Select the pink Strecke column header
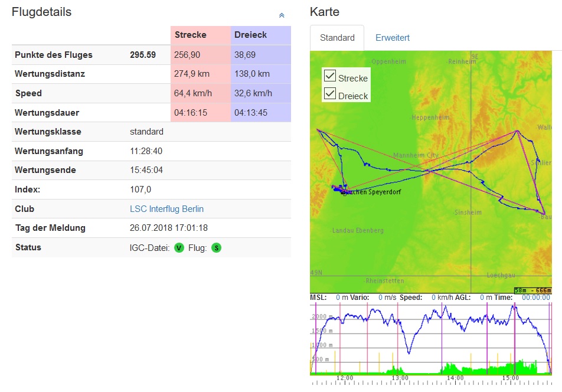Image resolution: width=562 pixels, height=392 pixels. [190, 35]
